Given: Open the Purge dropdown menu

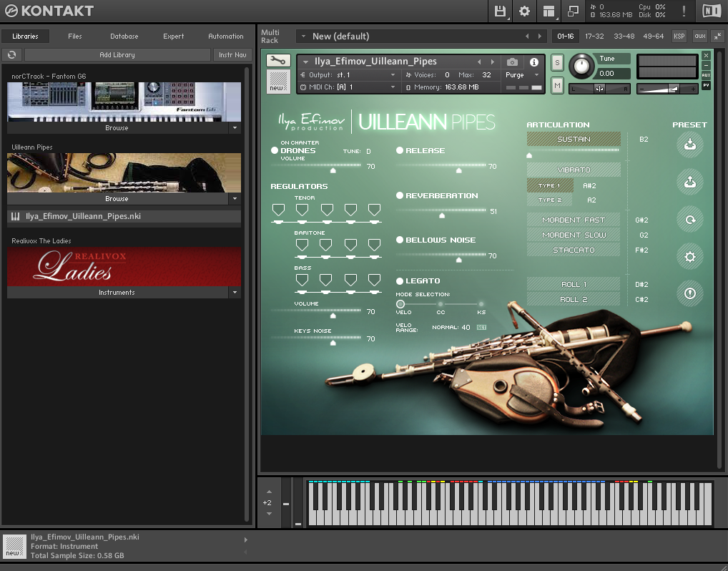Looking at the screenshot, I should [x=522, y=75].
